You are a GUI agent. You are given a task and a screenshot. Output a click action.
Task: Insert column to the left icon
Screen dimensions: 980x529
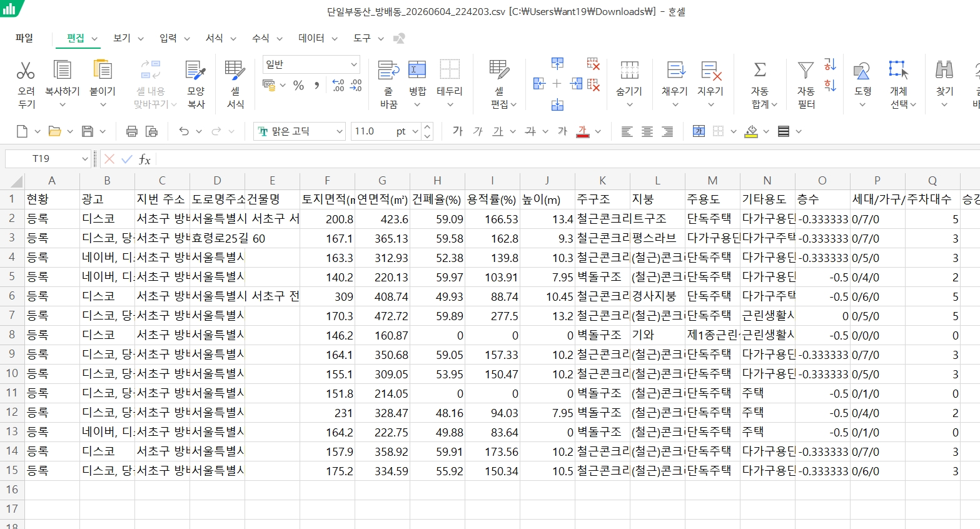pos(539,84)
